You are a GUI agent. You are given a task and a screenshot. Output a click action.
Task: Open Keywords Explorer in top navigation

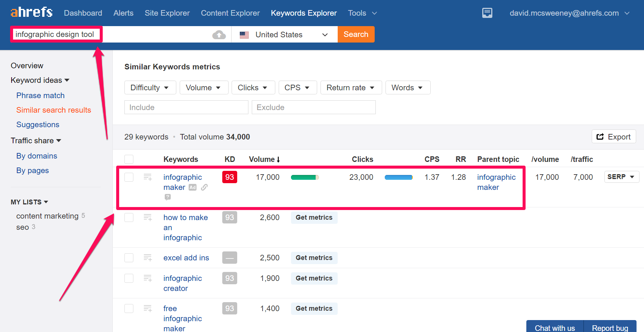(x=304, y=13)
